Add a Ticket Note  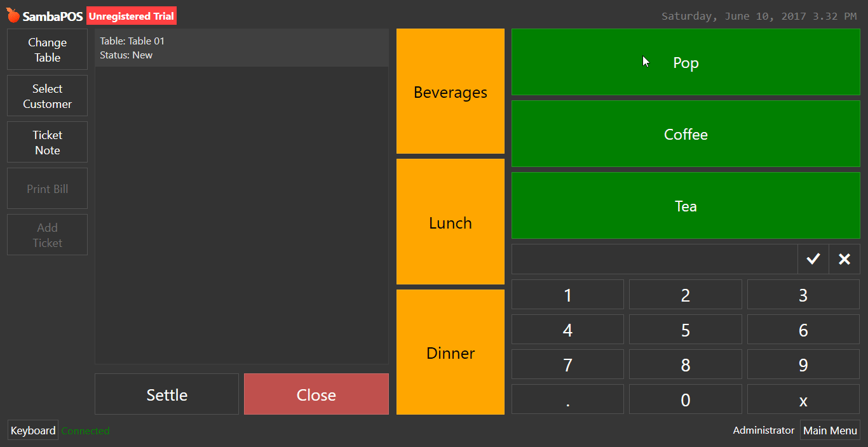pyautogui.click(x=47, y=142)
